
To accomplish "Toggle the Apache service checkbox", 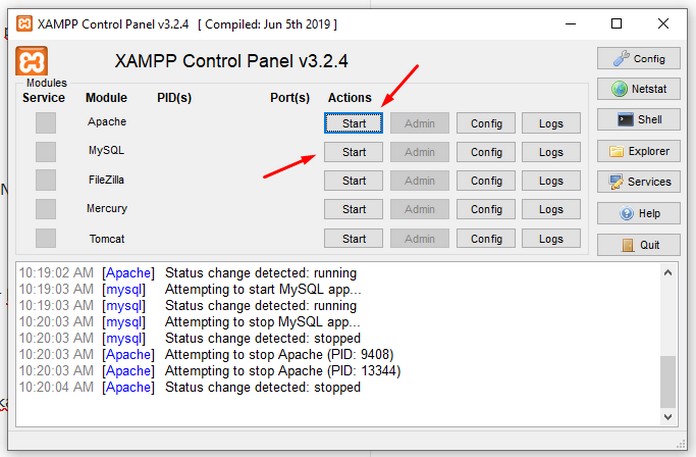I will [x=46, y=123].
